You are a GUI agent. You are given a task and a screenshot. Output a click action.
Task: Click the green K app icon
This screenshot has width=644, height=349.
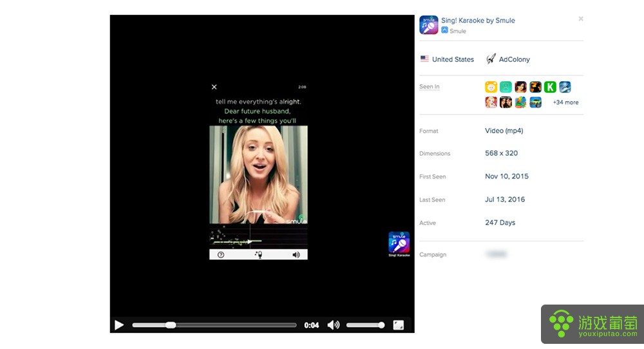coord(550,87)
